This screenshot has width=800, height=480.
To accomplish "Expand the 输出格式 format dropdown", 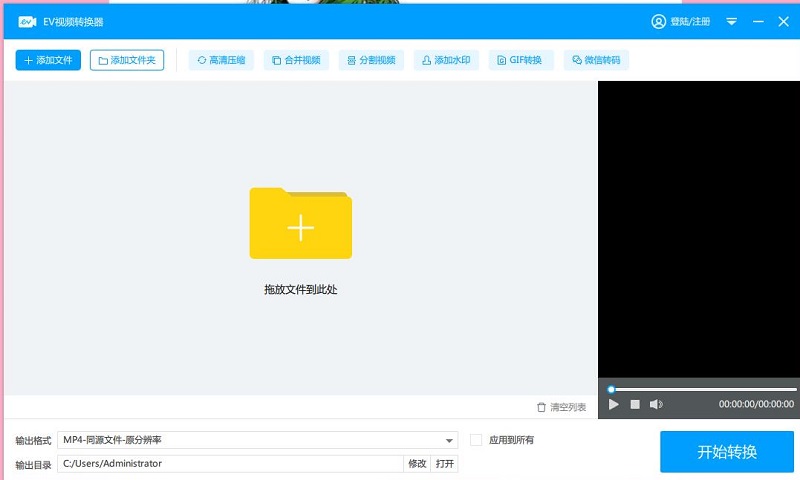I will coord(449,440).
